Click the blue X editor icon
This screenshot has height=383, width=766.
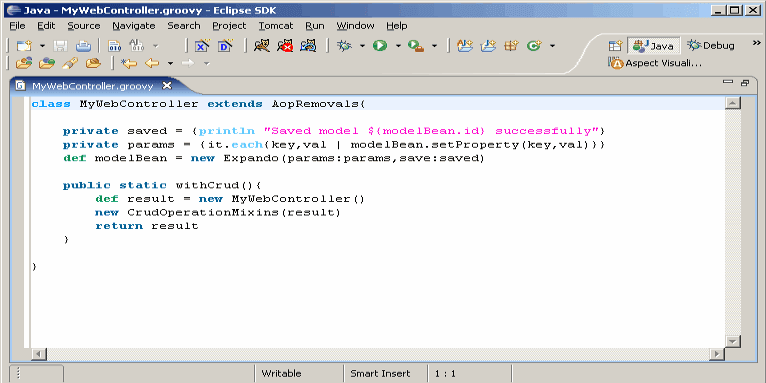(x=202, y=46)
